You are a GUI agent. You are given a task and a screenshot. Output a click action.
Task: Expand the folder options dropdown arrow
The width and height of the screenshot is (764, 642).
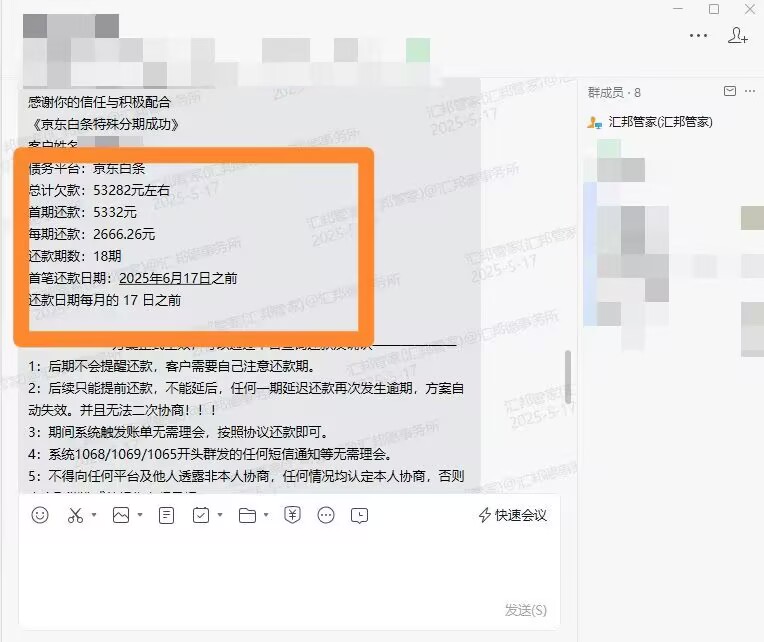pos(266,514)
